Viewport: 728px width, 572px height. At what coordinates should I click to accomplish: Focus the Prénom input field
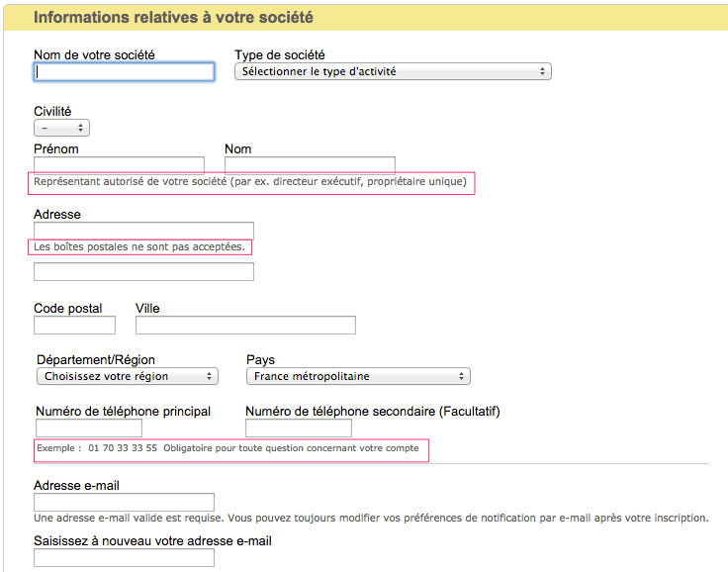coord(119,165)
